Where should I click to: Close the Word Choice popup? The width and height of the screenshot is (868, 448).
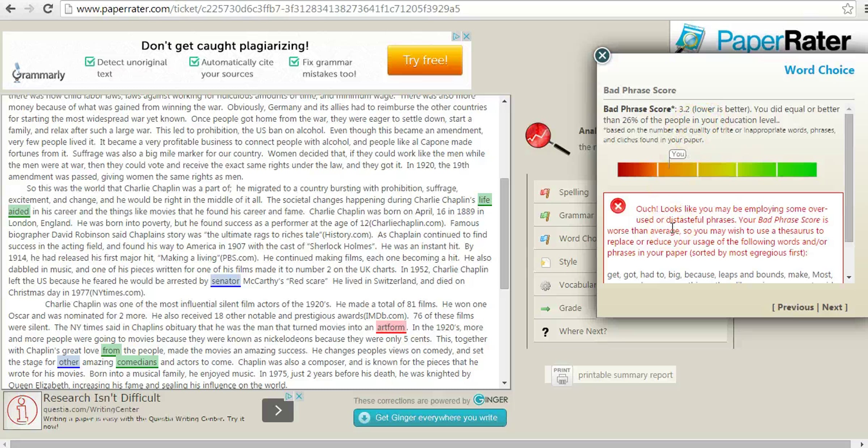click(x=602, y=55)
